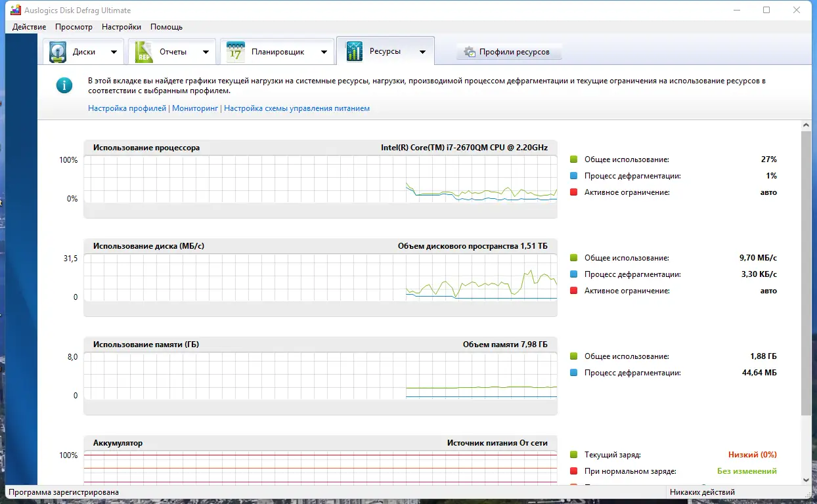The width and height of the screenshot is (817, 504).
Task: Switch to the Отчеты tab
Action: coord(172,52)
